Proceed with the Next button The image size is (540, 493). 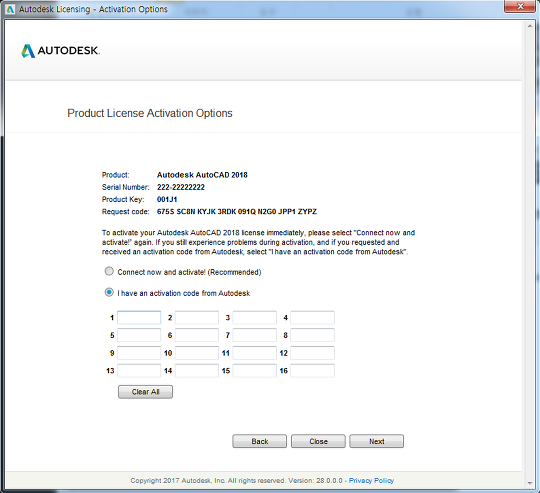pos(376,441)
